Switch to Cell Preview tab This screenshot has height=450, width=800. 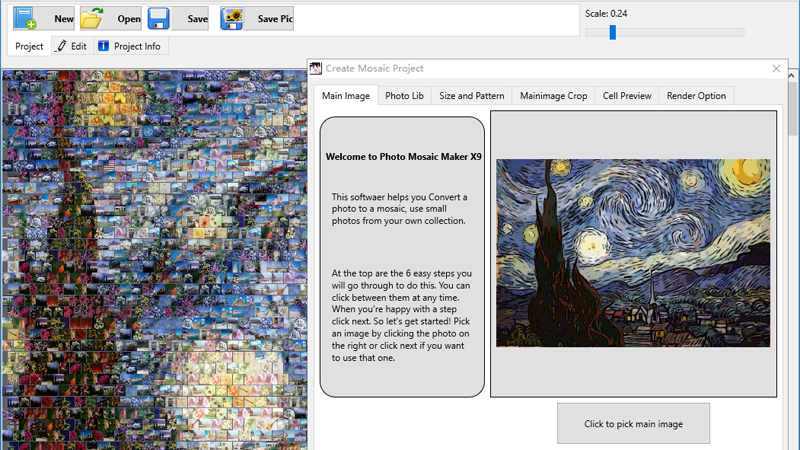(x=627, y=96)
